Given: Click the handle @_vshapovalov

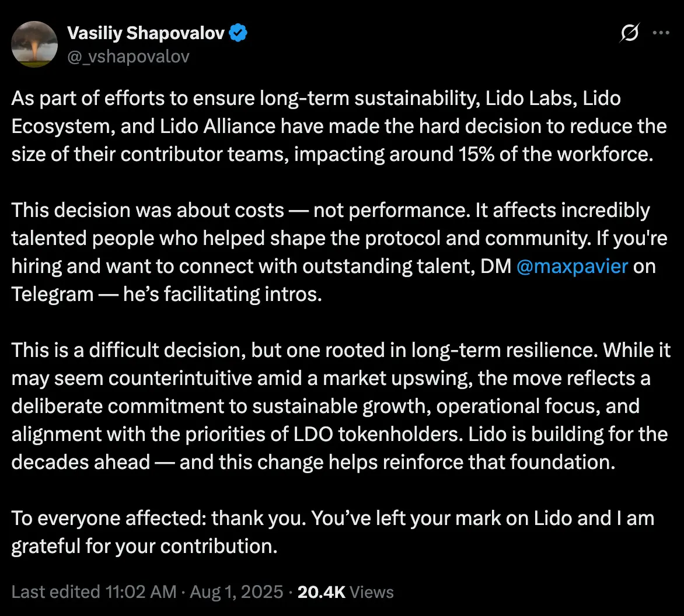Looking at the screenshot, I should pyautogui.click(x=128, y=56).
